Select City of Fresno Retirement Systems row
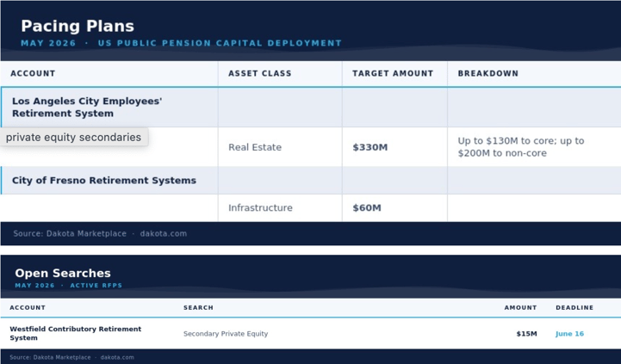This screenshot has height=364, width=621. pyautogui.click(x=310, y=181)
